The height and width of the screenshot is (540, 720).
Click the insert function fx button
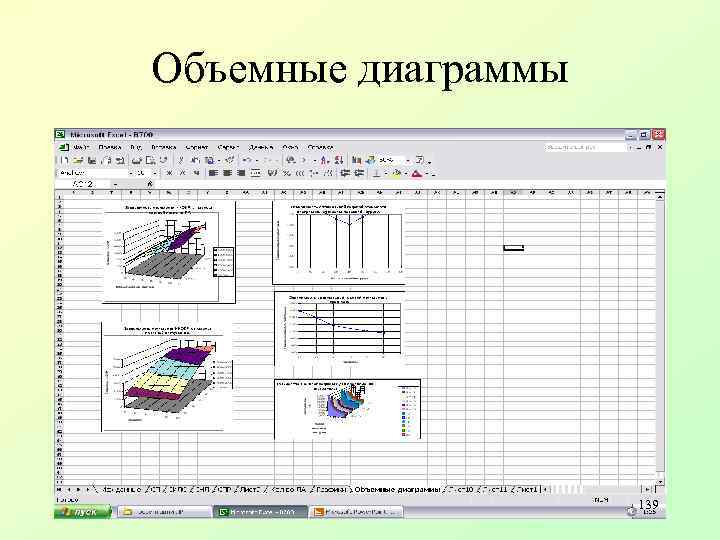pyautogui.click(x=150, y=184)
